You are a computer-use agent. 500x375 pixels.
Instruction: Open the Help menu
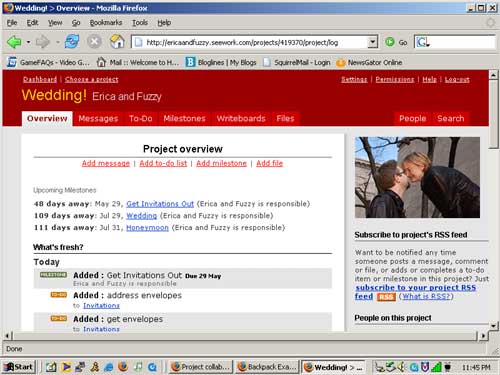point(164,23)
